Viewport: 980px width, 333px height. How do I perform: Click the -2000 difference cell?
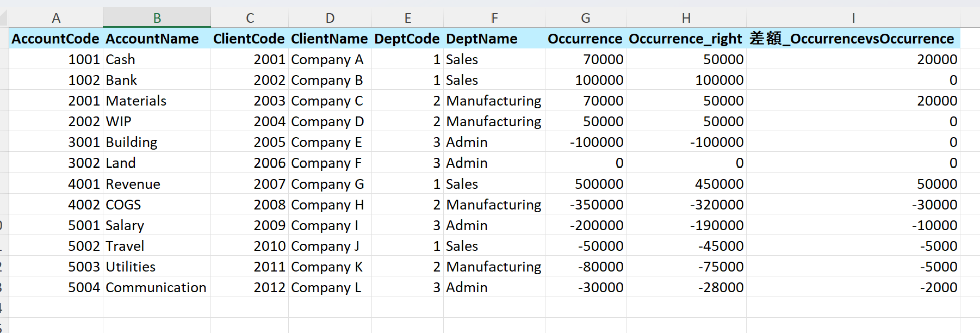click(938, 287)
